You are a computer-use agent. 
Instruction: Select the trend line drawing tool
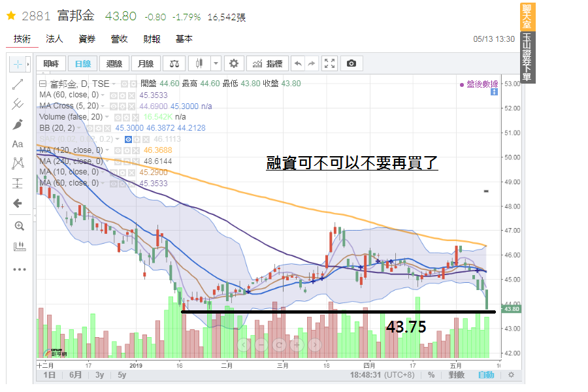(18, 84)
